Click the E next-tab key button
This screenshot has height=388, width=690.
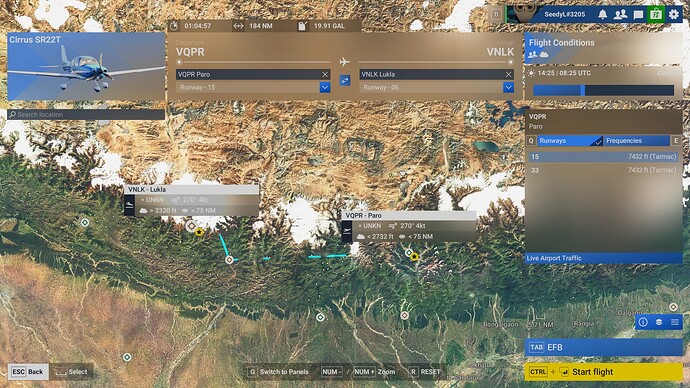click(676, 141)
